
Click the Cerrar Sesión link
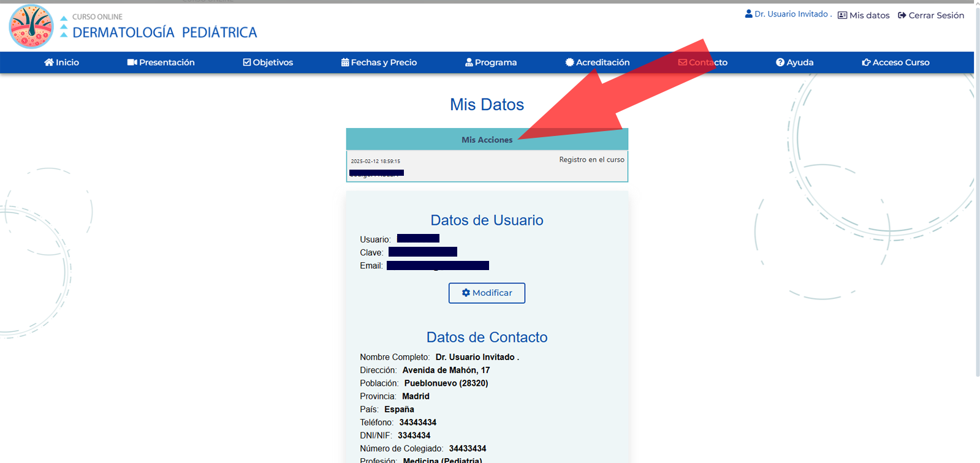tap(931, 15)
